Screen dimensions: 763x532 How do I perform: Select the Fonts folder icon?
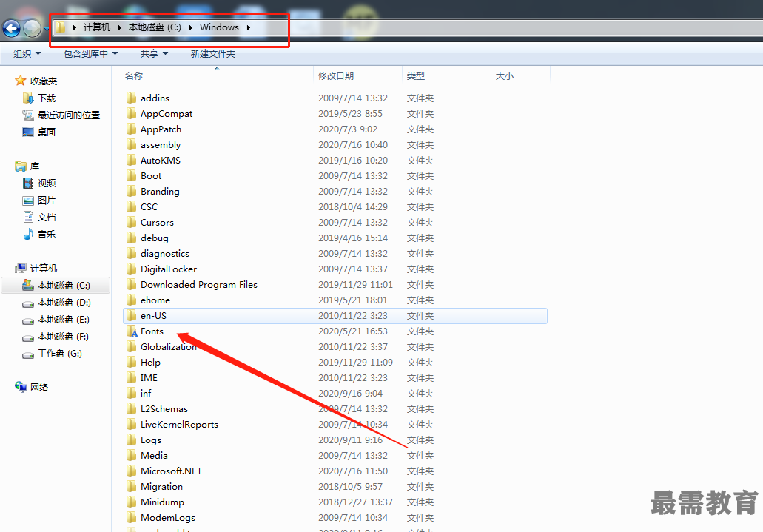click(132, 331)
